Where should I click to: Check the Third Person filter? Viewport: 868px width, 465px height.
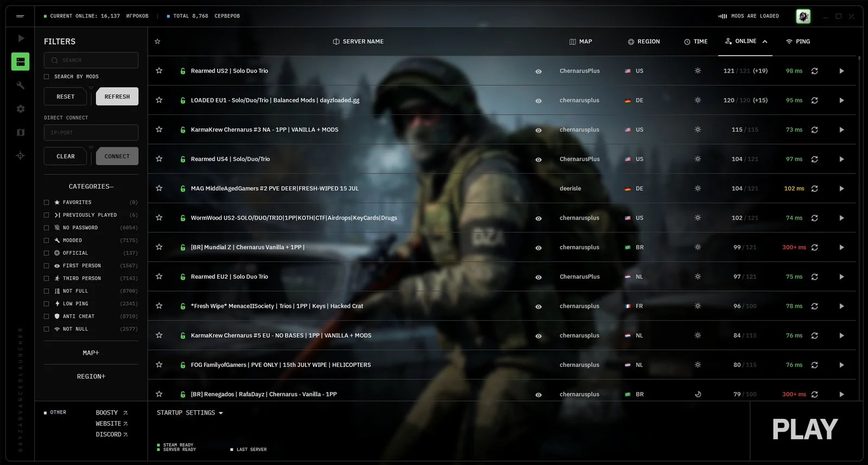[x=47, y=278]
